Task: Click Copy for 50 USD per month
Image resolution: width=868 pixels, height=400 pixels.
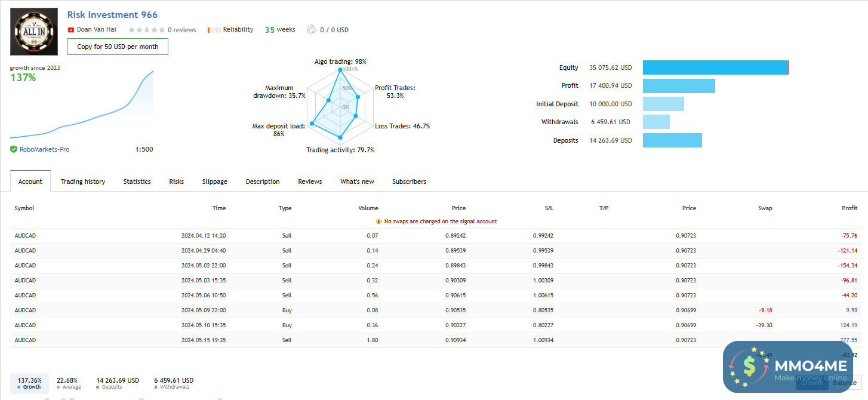Action: pos(118,47)
